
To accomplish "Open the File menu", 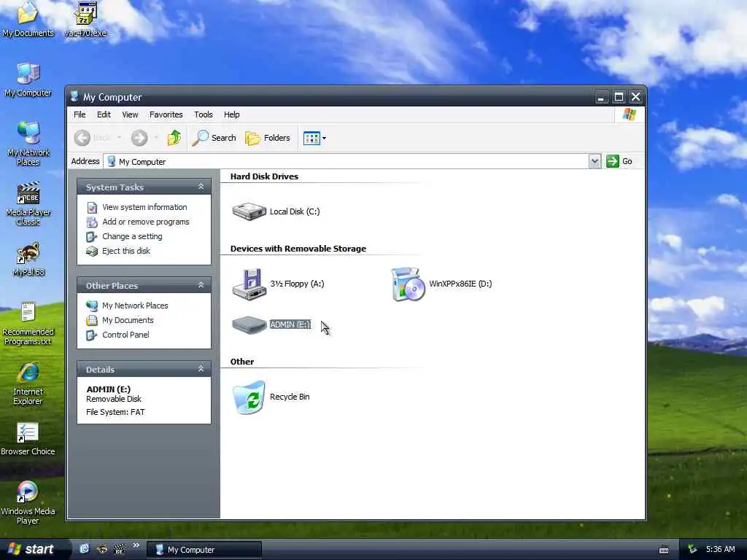I will click(x=80, y=114).
